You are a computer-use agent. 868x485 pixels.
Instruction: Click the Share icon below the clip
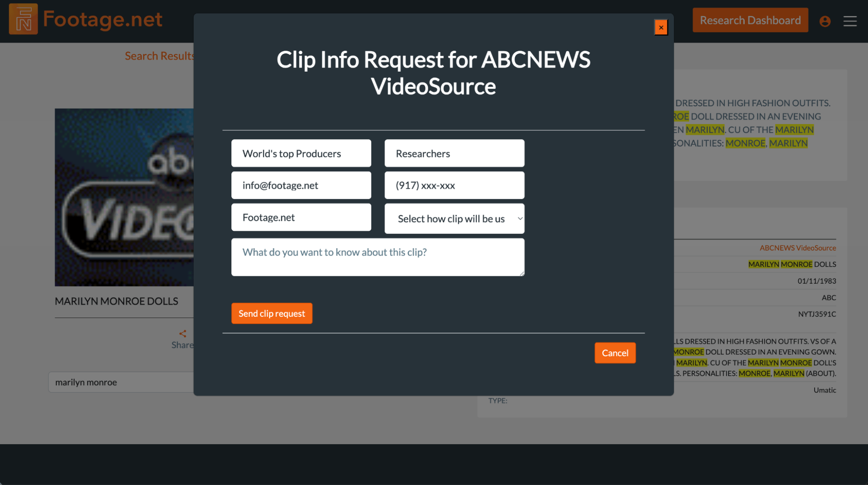pyautogui.click(x=182, y=334)
